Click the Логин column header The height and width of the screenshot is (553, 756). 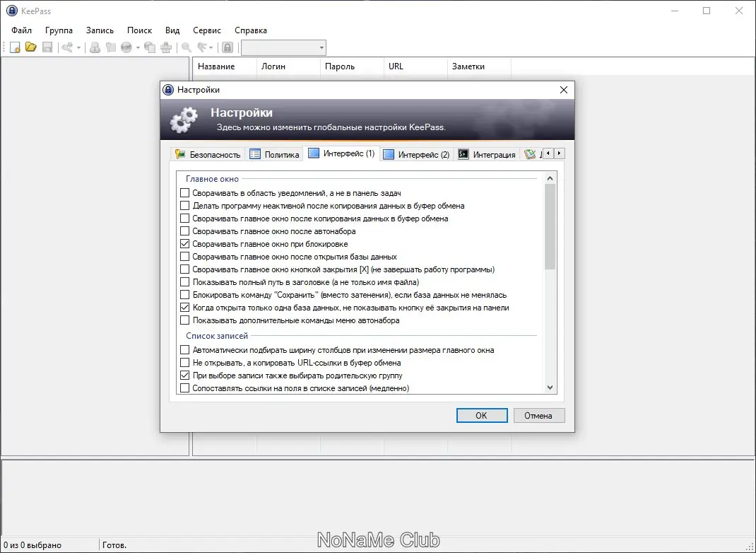point(288,66)
